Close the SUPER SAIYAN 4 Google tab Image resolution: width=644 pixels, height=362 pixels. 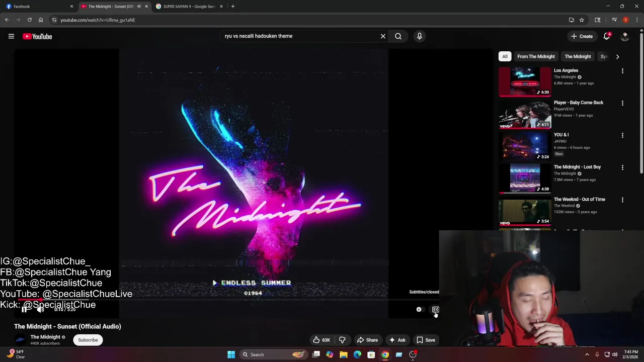tap(221, 7)
